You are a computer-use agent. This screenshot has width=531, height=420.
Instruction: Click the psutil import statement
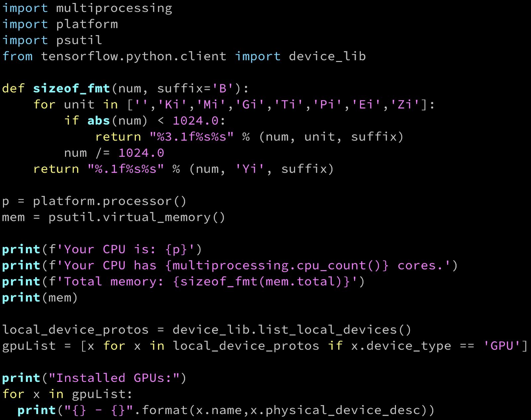51,40
